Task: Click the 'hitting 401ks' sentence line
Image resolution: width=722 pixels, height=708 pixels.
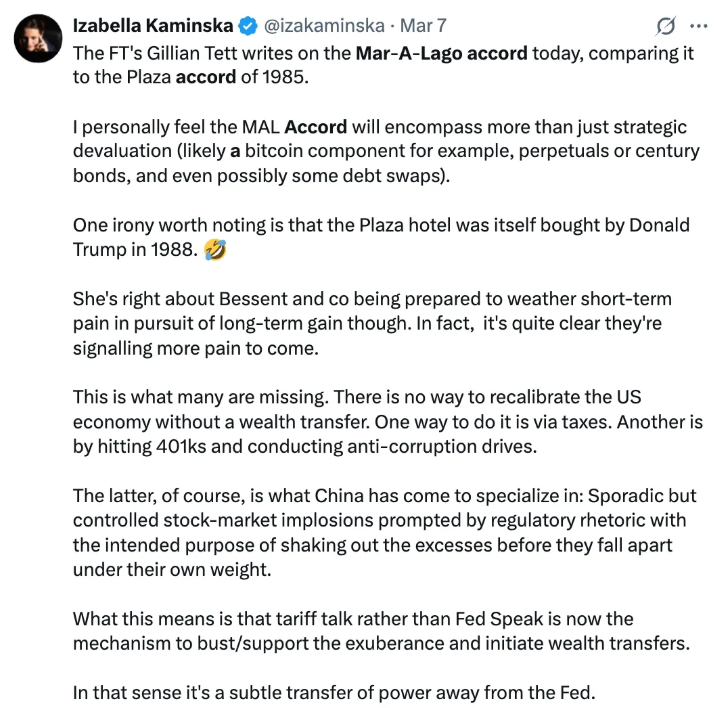Action: click(305, 447)
